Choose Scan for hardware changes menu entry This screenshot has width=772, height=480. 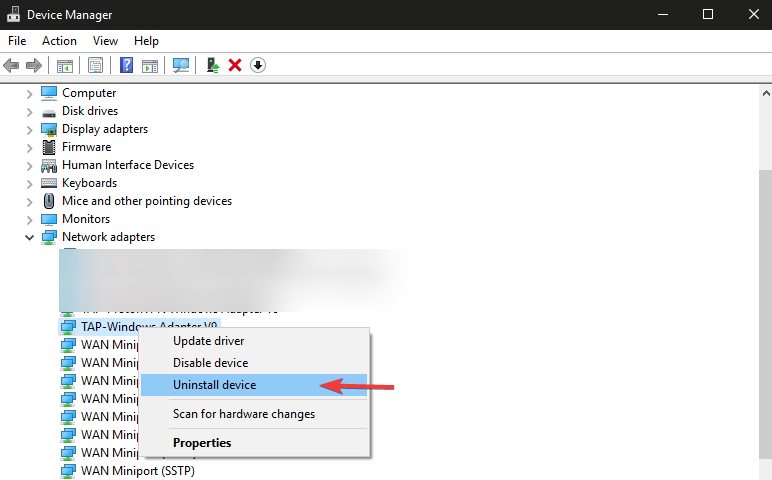(x=254, y=414)
